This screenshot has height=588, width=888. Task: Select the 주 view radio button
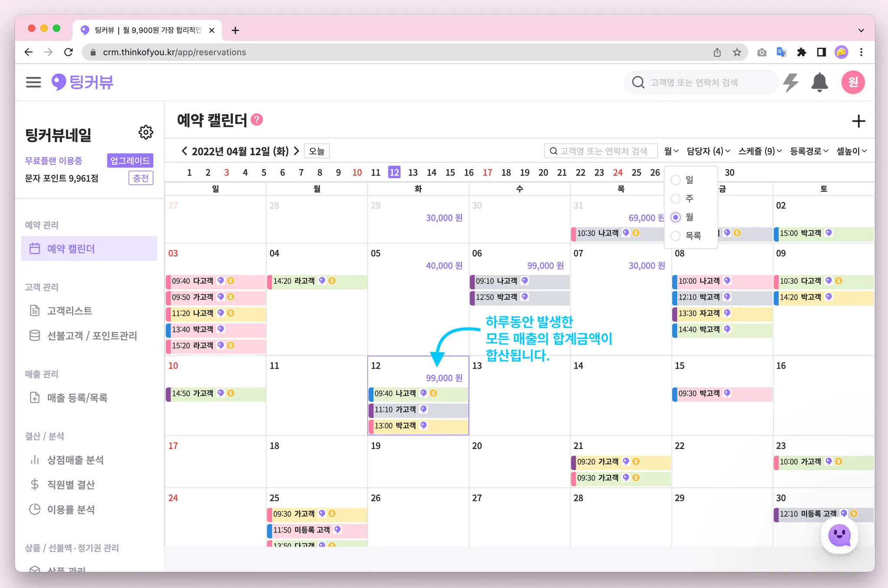click(x=676, y=199)
